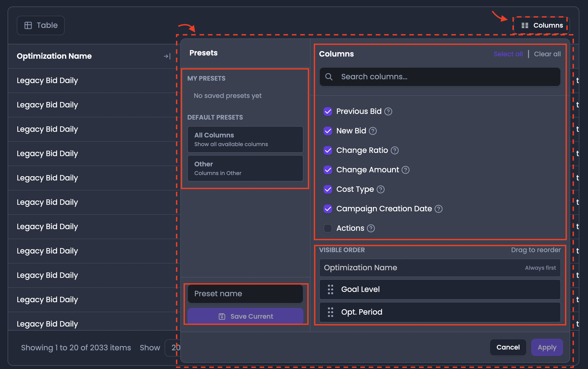Screen dimensions: 588x369
Task: Click the help icon next to Previous Bid
Action: point(388,111)
